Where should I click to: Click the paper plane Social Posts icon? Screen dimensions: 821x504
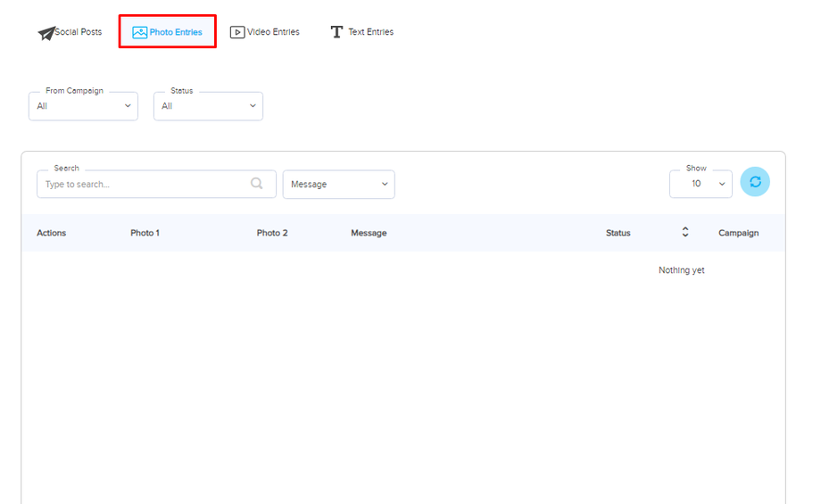[46, 34]
